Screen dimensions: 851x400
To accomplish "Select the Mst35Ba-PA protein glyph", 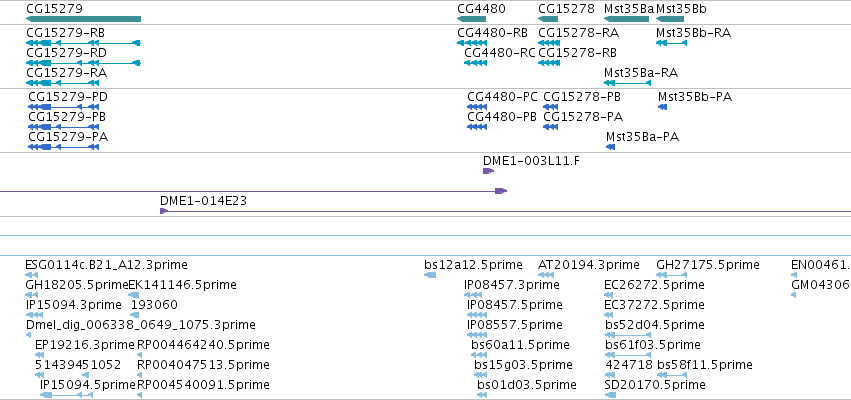I will click(x=611, y=147).
